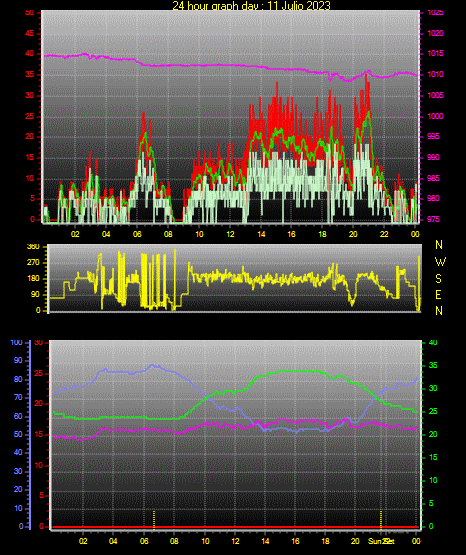
Task: Click red 35 label on wind speed axis
Action: tap(30, 75)
